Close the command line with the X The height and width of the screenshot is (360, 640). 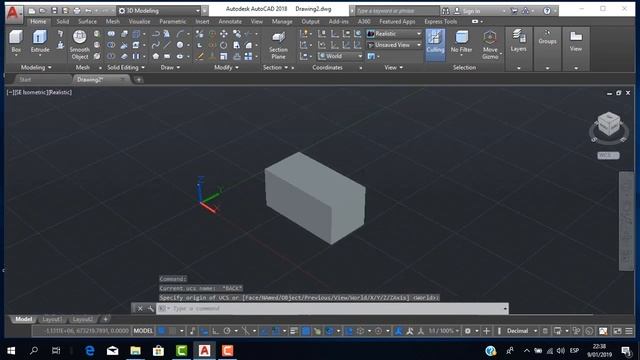pos(140,309)
